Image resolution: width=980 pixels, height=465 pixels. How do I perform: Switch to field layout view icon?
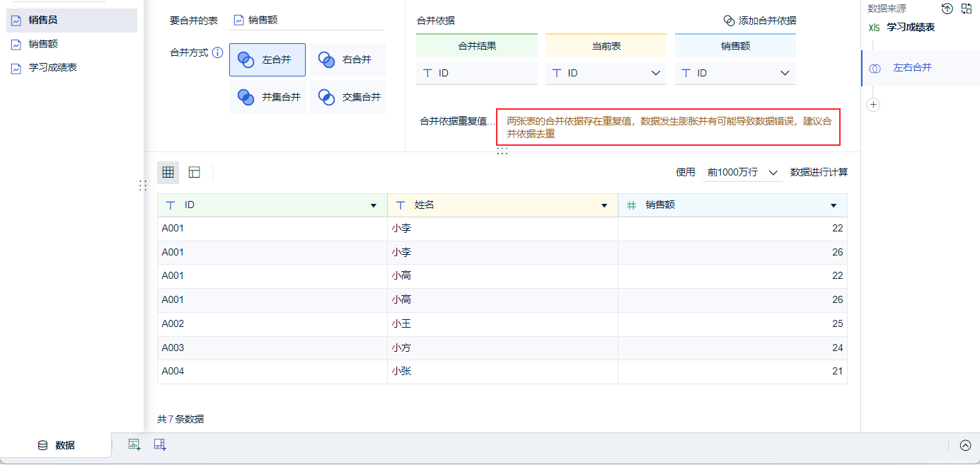[x=195, y=172]
